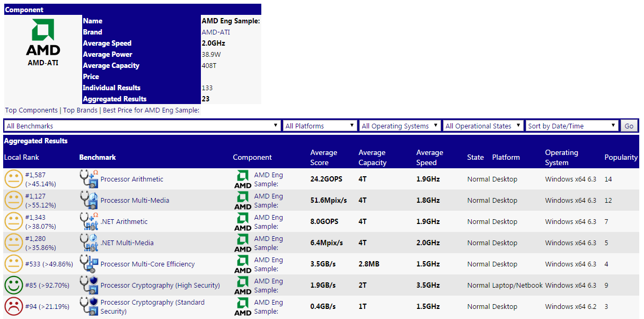
Task: Click the 38.9W average power value
Action: pyautogui.click(x=211, y=54)
